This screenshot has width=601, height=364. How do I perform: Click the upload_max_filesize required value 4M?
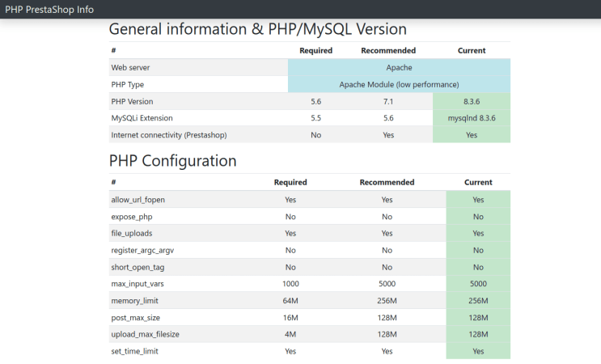(x=290, y=335)
